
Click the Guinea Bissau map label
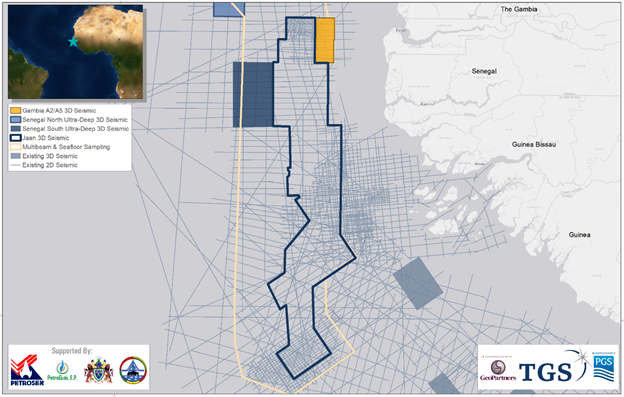click(x=534, y=144)
